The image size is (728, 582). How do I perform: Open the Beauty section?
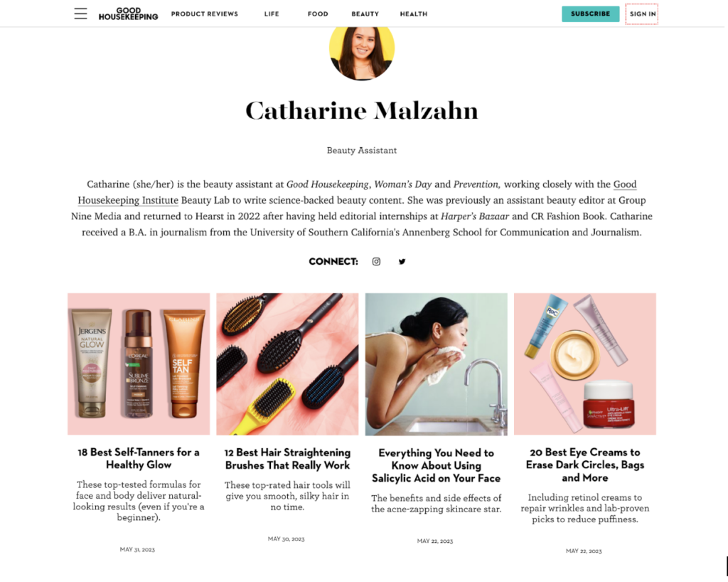pos(365,14)
